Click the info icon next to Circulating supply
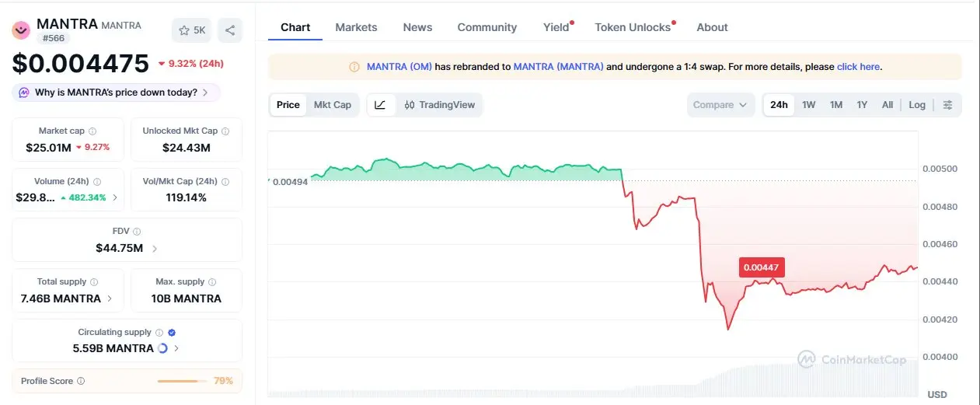 [159, 333]
